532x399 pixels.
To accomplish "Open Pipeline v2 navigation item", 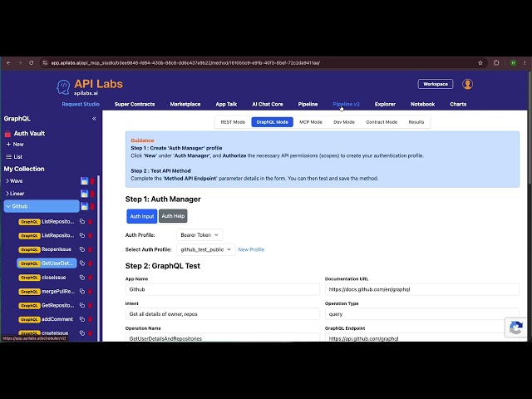I will (346, 104).
